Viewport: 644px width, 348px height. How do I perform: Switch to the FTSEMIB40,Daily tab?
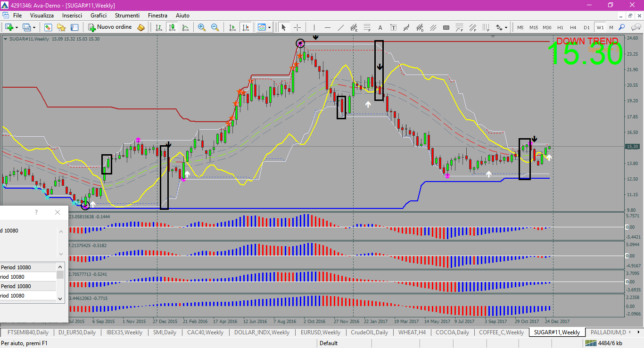28,332
